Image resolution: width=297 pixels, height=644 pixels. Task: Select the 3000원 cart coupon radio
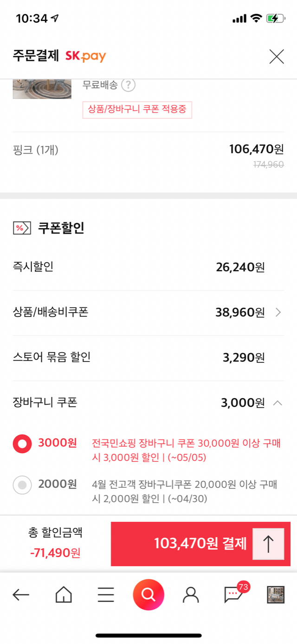pos(22,444)
